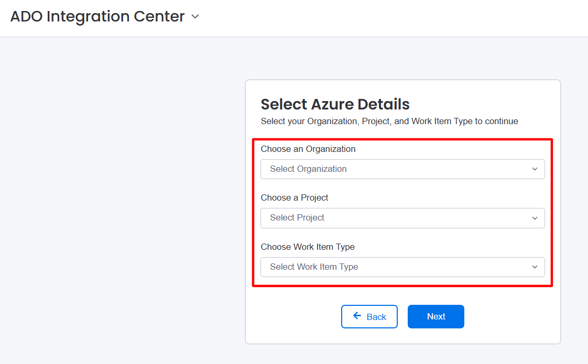
Task: Click the Back button
Action: (x=369, y=316)
